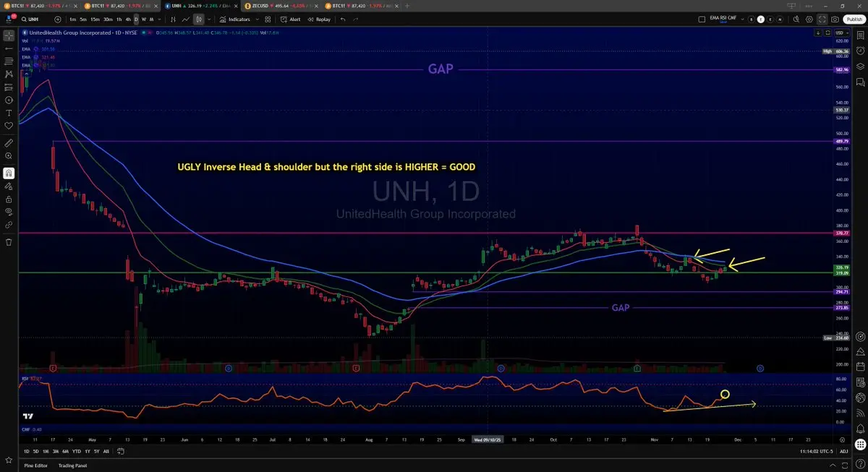Open the layout setup square icon
The image size is (868, 472).
tap(702, 20)
